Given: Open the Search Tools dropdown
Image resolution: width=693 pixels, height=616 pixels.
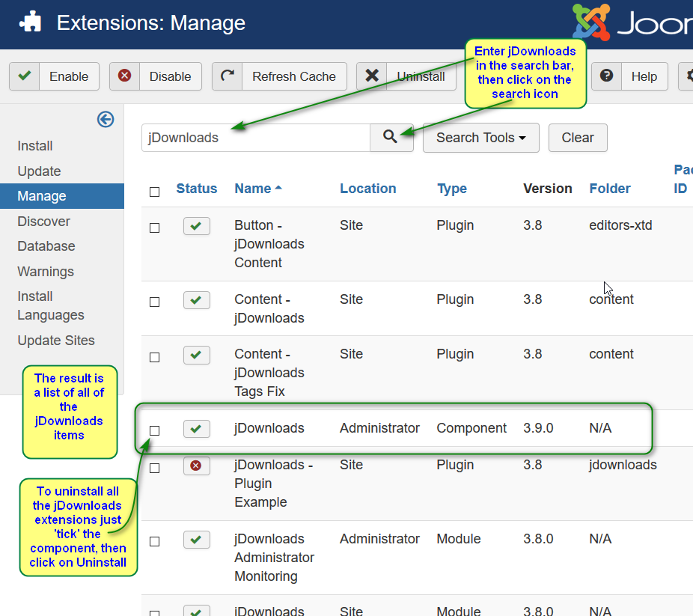Looking at the screenshot, I should point(481,138).
